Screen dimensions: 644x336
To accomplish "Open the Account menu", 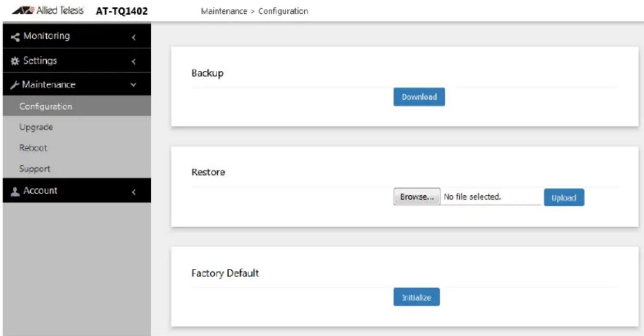I will (x=77, y=191).
